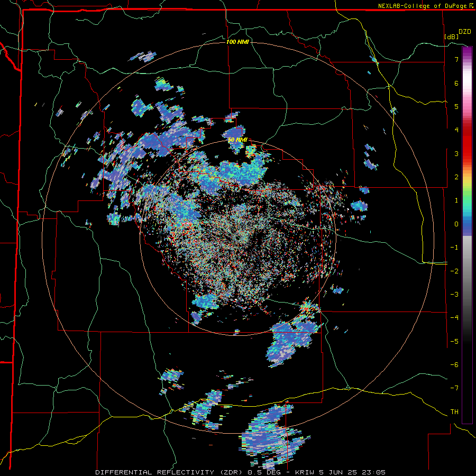Click the ZDR color scale bar

pos(467,235)
